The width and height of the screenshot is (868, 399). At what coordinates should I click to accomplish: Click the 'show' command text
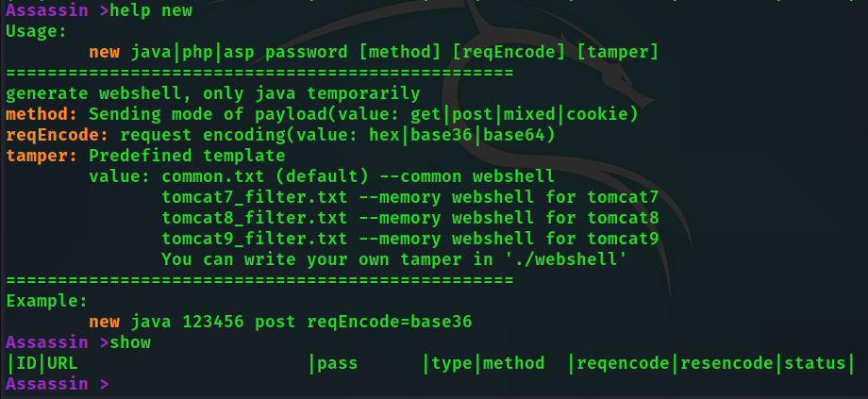click(x=130, y=341)
